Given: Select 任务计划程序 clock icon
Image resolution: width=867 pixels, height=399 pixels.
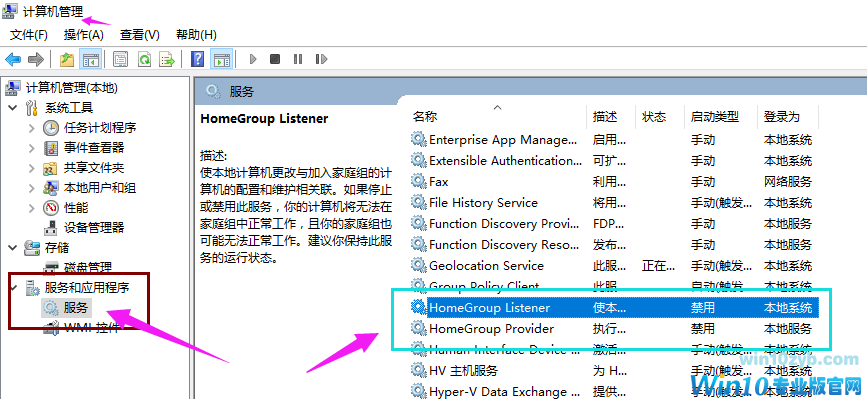Looking at the screenshot, I should point(51,128).
